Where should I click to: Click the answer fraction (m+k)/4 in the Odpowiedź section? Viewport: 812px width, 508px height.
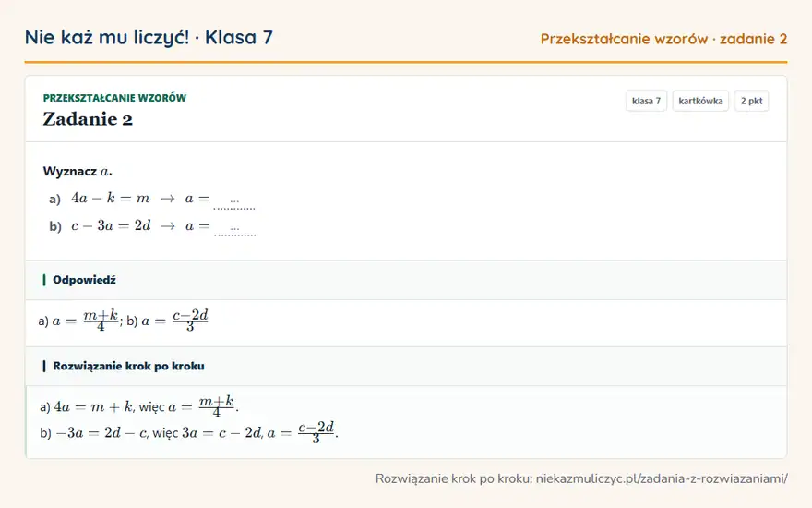pyautogui.click(x=101, y=320)
